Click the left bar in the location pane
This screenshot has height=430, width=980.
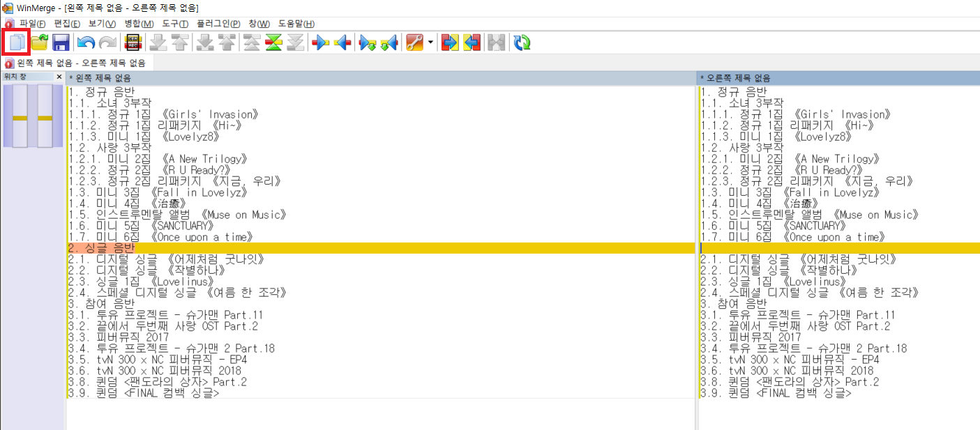click(20, 116)
